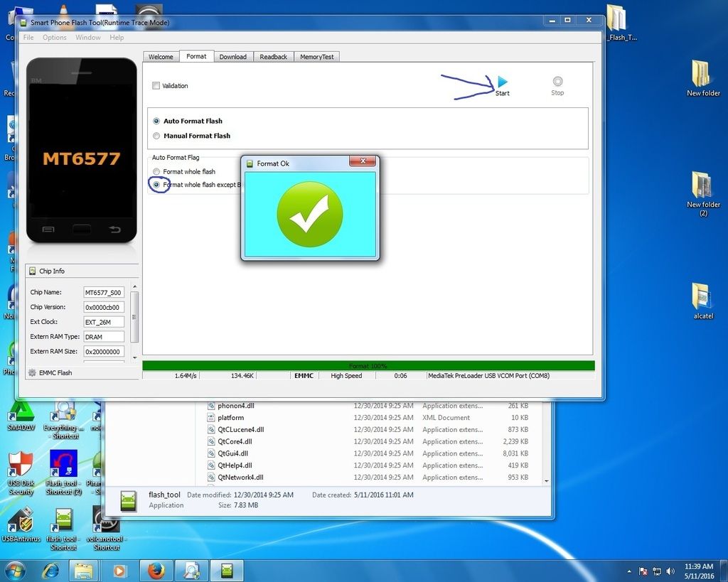This screenshot has height=582, width=728.
Task: Select the Auto Format Flash option
Action: click(156, 121)
